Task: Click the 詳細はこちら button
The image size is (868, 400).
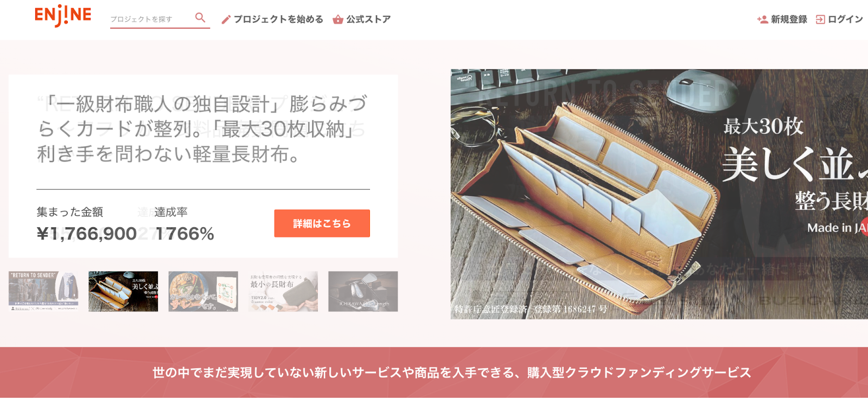Action: tap(322, 223)
